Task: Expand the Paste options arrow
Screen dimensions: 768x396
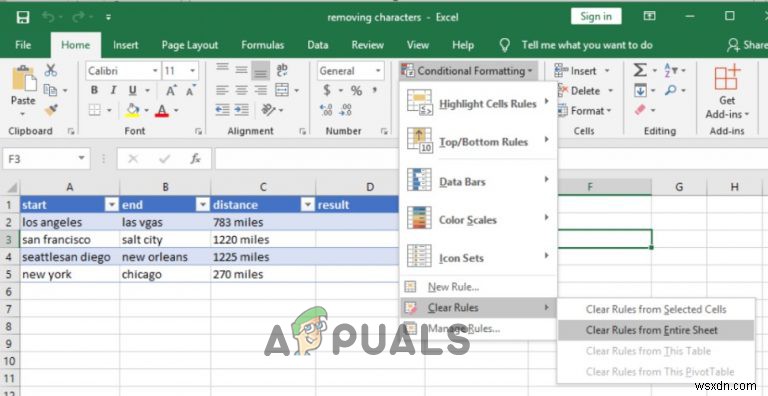Action: point(23,114)
